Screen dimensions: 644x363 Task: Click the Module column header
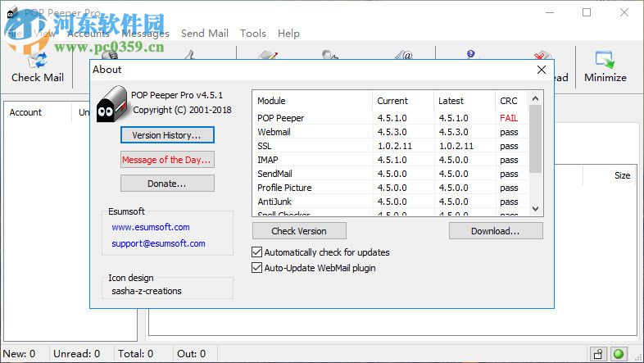click(312, 101)
